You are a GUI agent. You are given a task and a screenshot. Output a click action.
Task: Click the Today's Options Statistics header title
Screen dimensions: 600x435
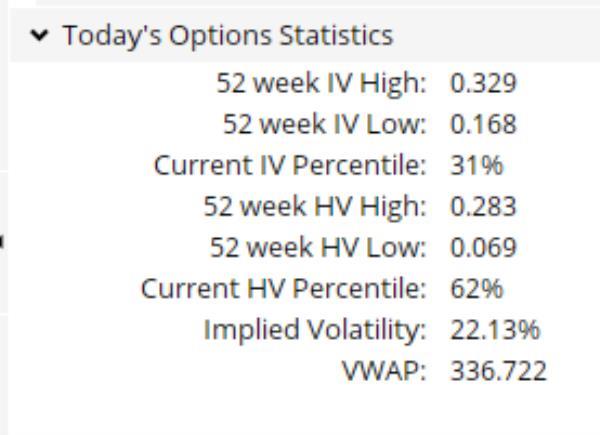[x=227, y=37]
